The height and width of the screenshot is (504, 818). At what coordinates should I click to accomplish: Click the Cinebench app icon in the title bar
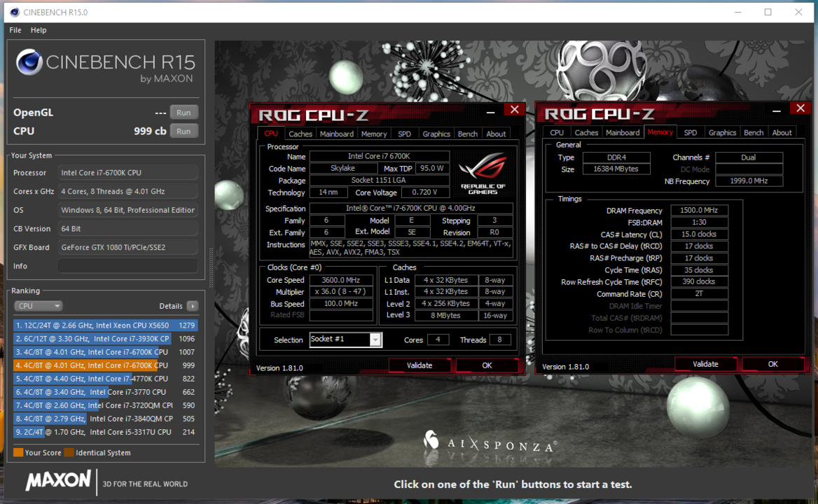[15, 12]
